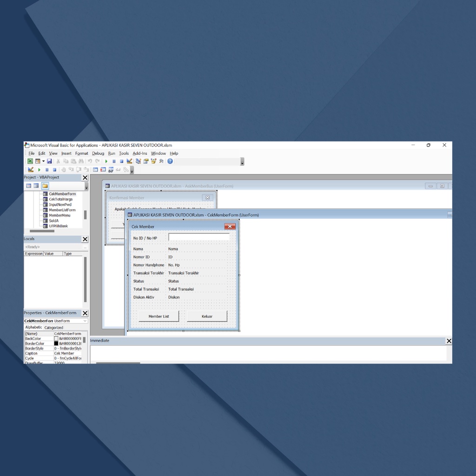
Task: Click Reset stop icon in Standard toolbar
Action: tap(121, 161)
